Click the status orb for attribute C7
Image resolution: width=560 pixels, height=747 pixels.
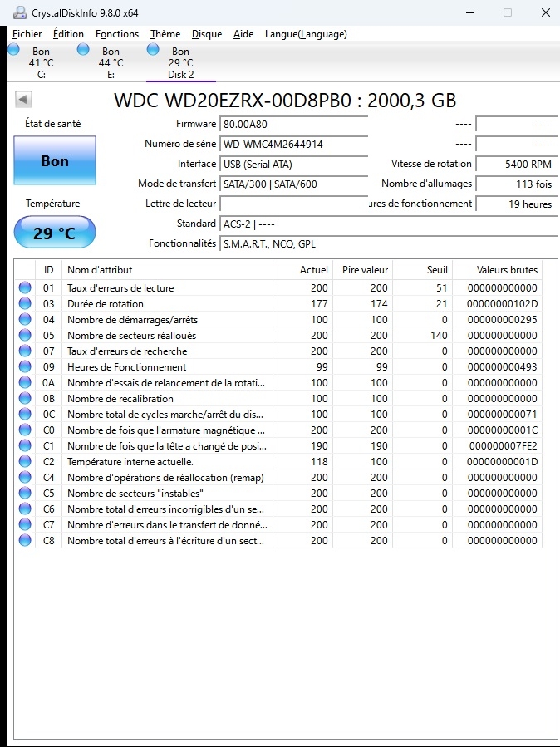(25, 524)
